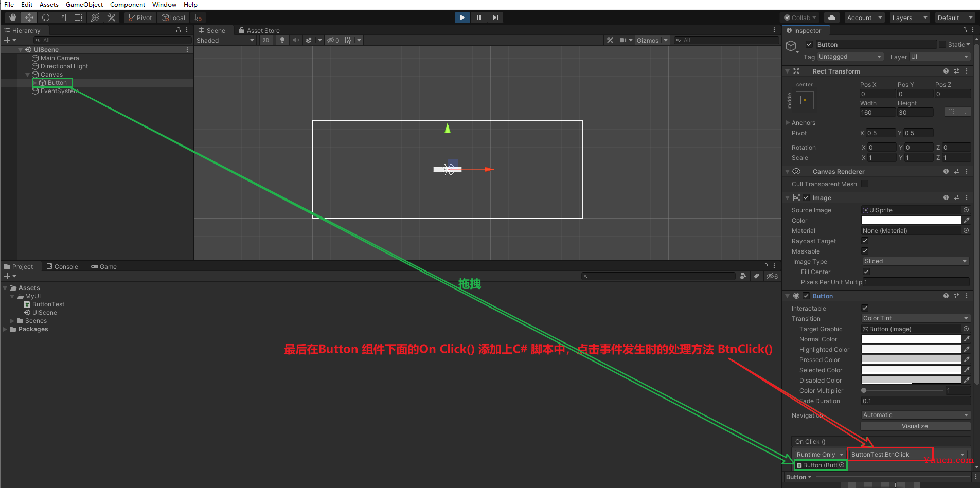Lock the Hierarchy panel
The width and height of the screenshot is (980, 488).
(179, 30)
